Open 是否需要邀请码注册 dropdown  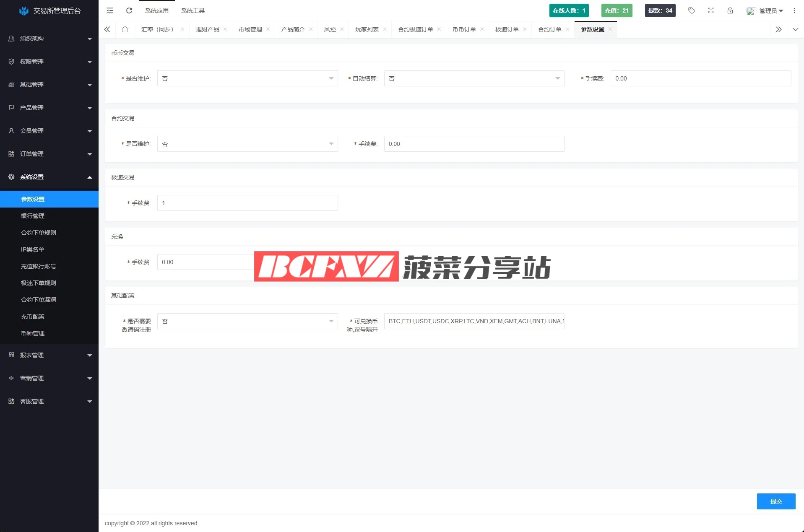click(247, 322)
